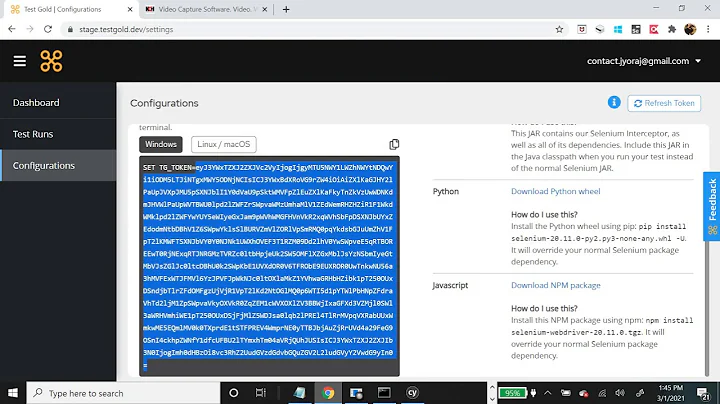Click the cube-shaped extension icon
This screenshot has height=404, width=720.
(600, 29)
